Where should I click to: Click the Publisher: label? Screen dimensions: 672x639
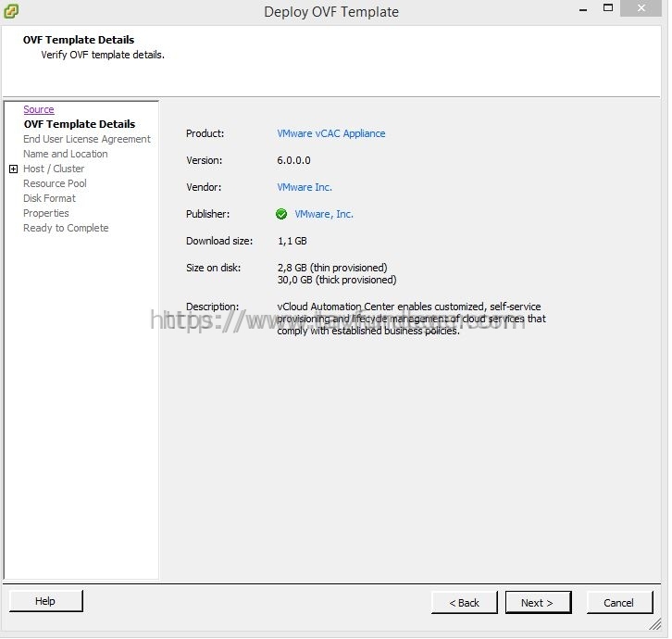coord(208,214)
